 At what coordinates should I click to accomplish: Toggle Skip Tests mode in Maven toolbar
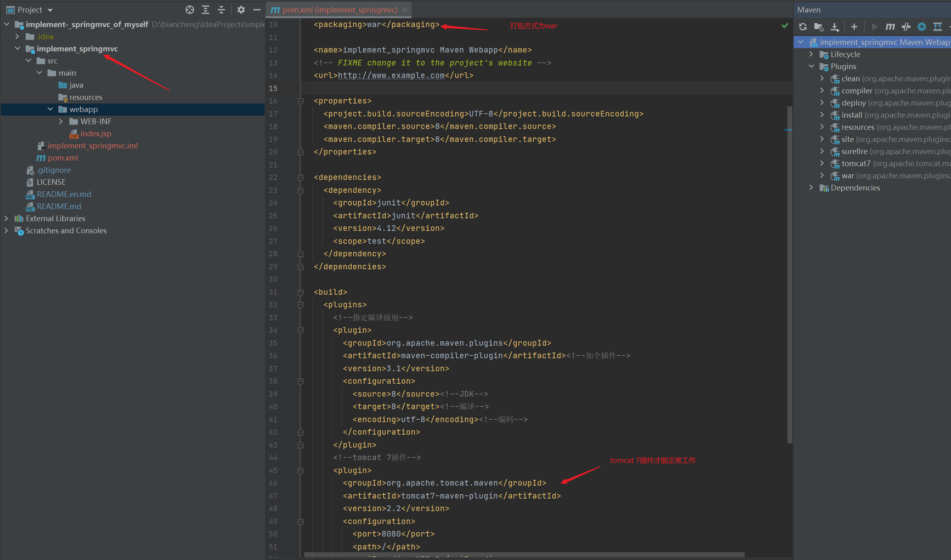(906, 27)
